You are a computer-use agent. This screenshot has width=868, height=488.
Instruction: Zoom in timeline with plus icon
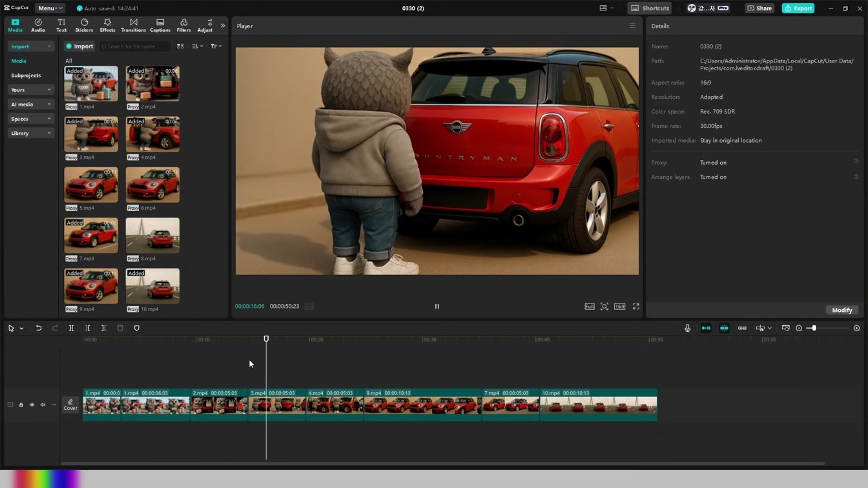point(857,329)
